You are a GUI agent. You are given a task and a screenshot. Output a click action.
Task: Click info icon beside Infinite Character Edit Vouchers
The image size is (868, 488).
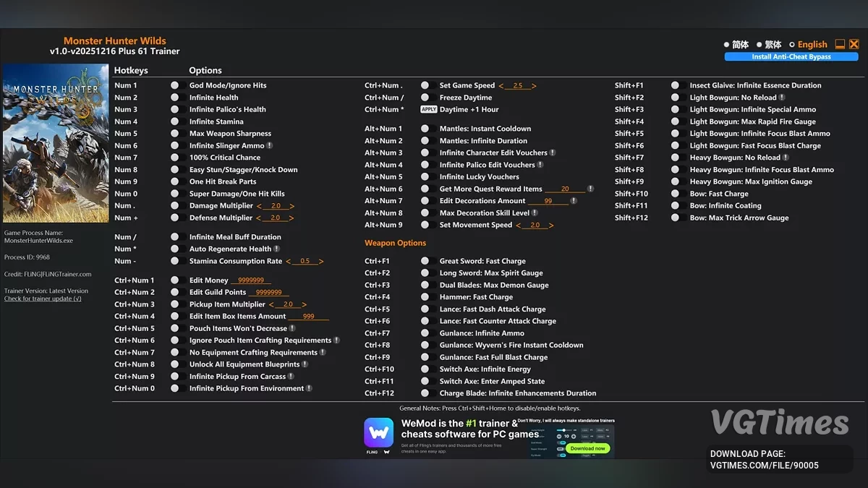553,153
